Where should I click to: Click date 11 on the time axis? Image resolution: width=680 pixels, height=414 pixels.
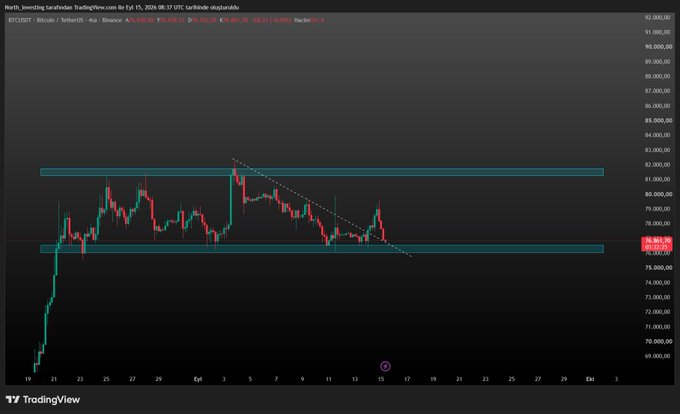tap(329, 379)
